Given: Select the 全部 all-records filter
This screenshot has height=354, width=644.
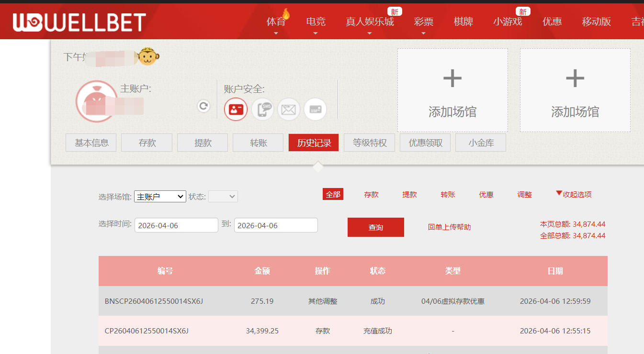Looking at the screenshot, I should point(333,194).
